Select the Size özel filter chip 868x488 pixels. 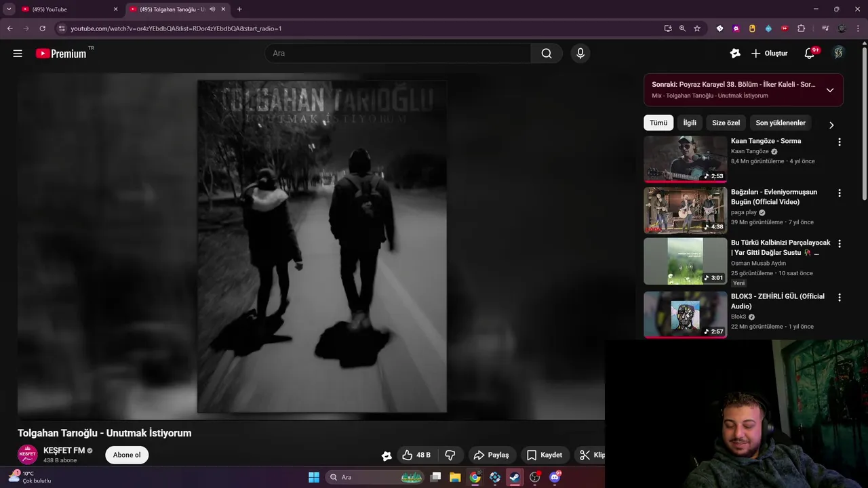(726, 123)
